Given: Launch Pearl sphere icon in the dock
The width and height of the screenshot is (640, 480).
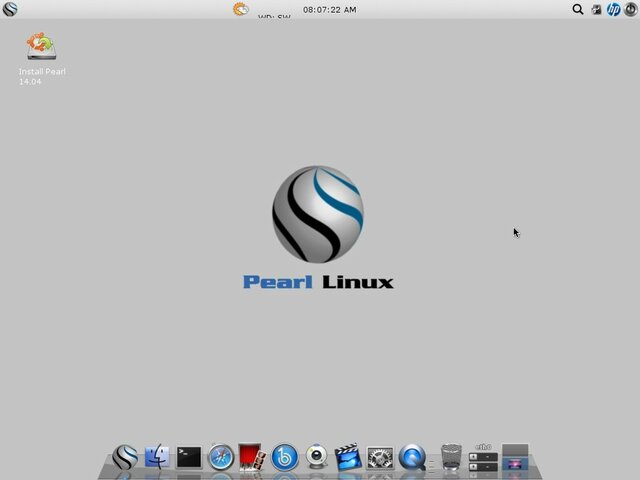Looking at the screenshot, I should [x=125, y=457].
